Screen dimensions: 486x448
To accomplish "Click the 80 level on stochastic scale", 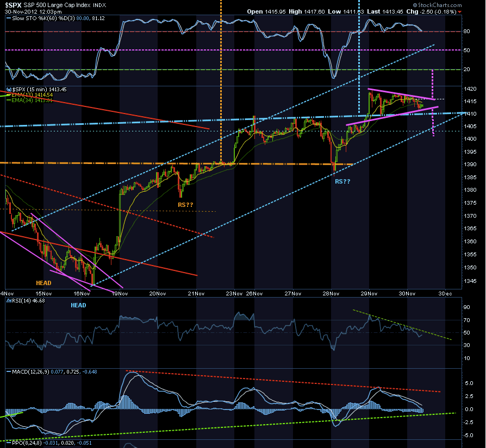I will [466, 31].
